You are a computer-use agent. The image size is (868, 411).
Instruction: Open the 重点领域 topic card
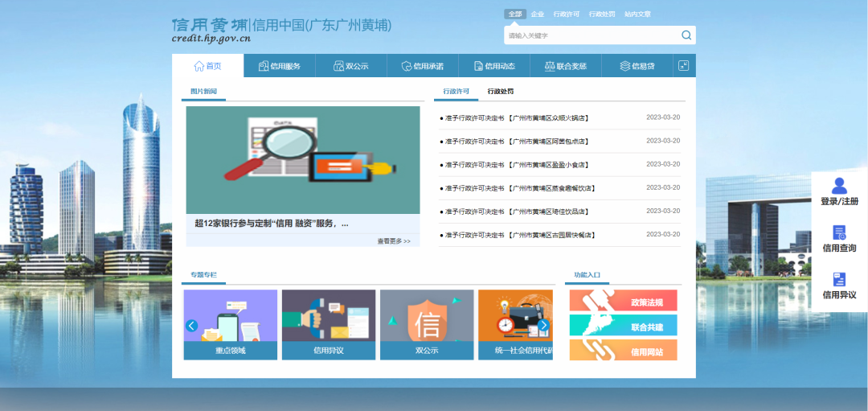[x=231, y=325]
